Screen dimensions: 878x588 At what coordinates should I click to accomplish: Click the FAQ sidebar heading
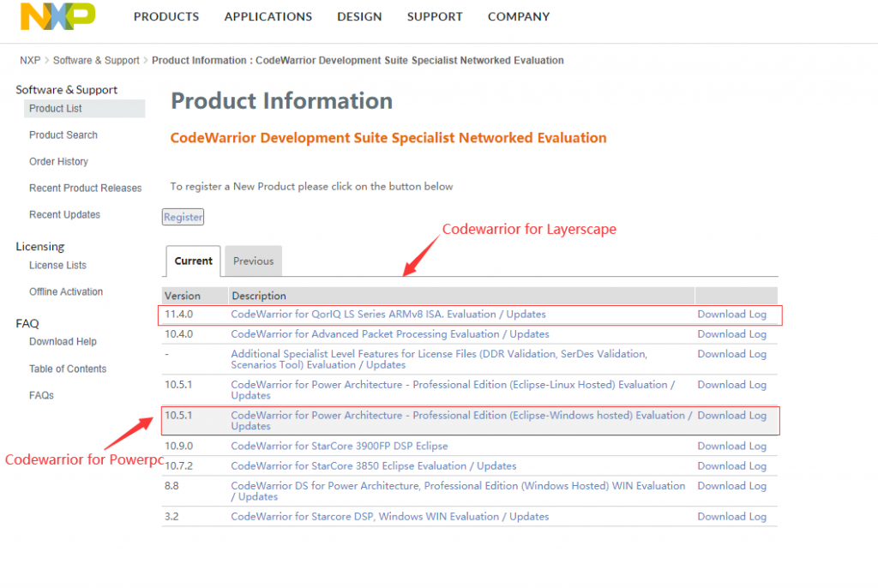[27, 324]
